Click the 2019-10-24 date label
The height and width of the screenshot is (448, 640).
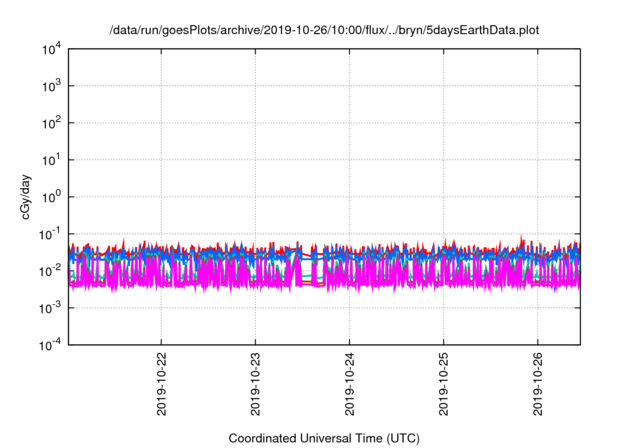pyautogui.click(x=350, y=384)
